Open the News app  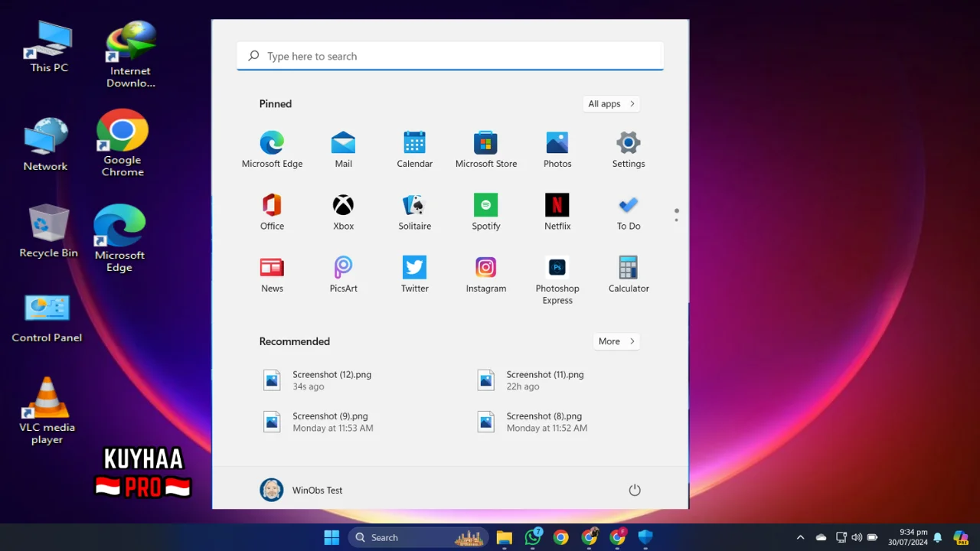272,275
